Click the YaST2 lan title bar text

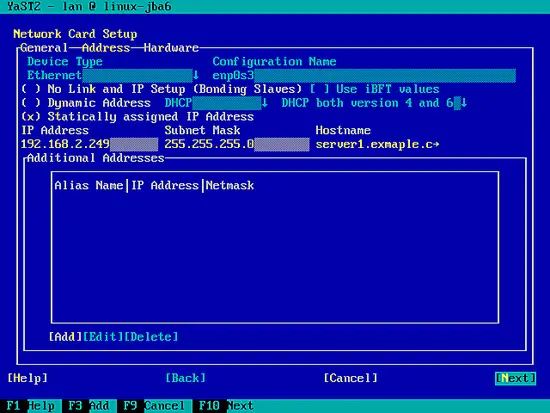[89, 6]
